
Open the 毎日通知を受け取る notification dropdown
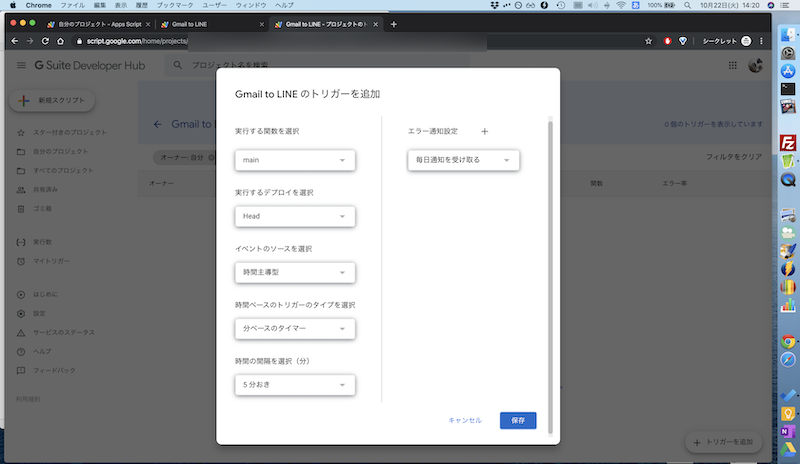(x=463, y=160)
